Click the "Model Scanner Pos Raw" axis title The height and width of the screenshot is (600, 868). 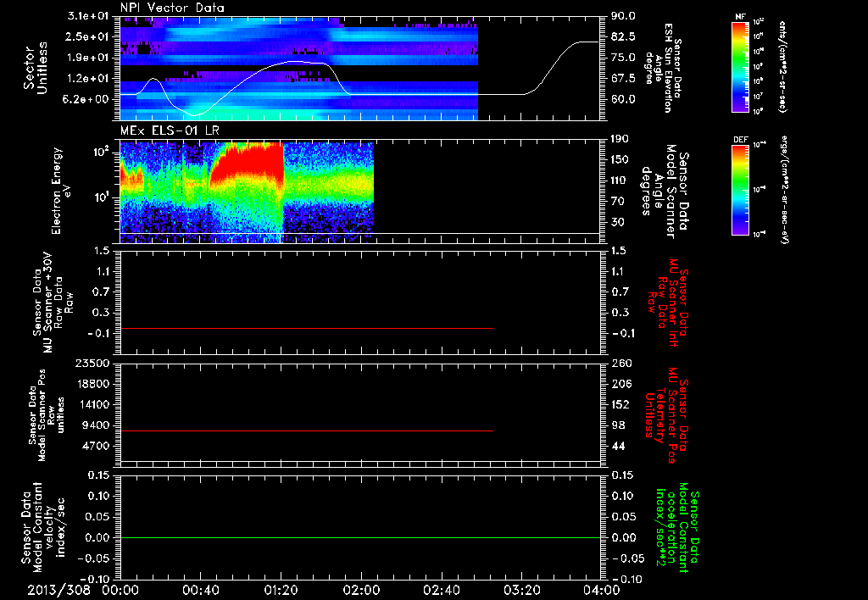coord(47,415)
